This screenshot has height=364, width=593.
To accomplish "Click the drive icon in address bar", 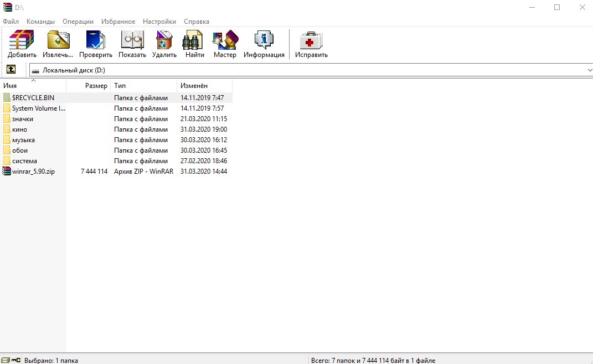I will click(35, 70).
